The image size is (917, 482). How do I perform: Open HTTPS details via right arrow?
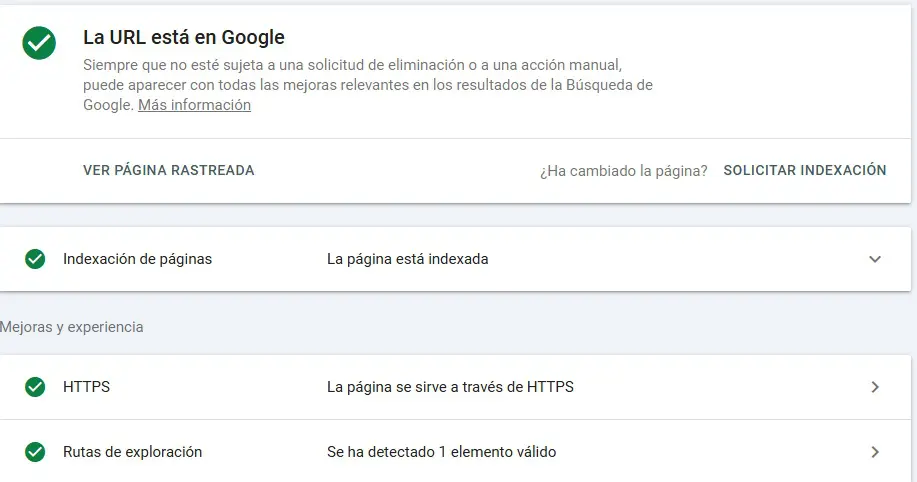pos(875,387)
